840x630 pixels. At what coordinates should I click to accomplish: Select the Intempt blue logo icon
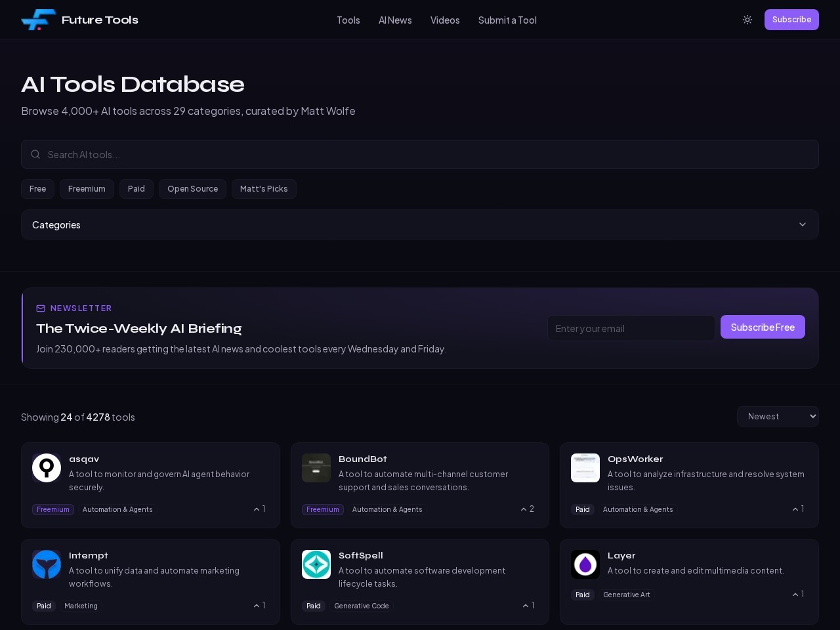pos(47,564)
